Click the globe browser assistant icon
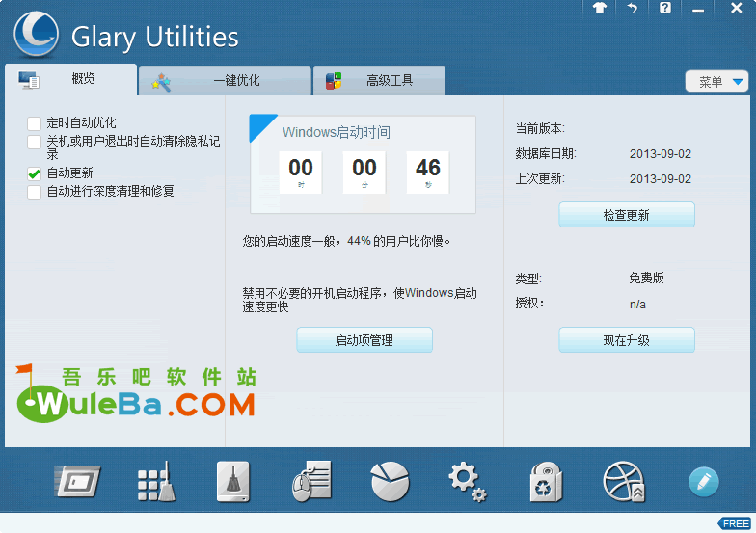The height and width of the screenshot is (533, 756). point(624,482)
